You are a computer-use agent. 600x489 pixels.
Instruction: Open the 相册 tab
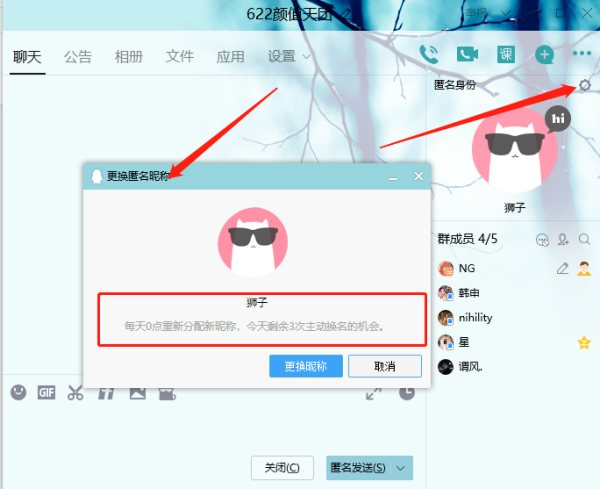pos(129,57)
